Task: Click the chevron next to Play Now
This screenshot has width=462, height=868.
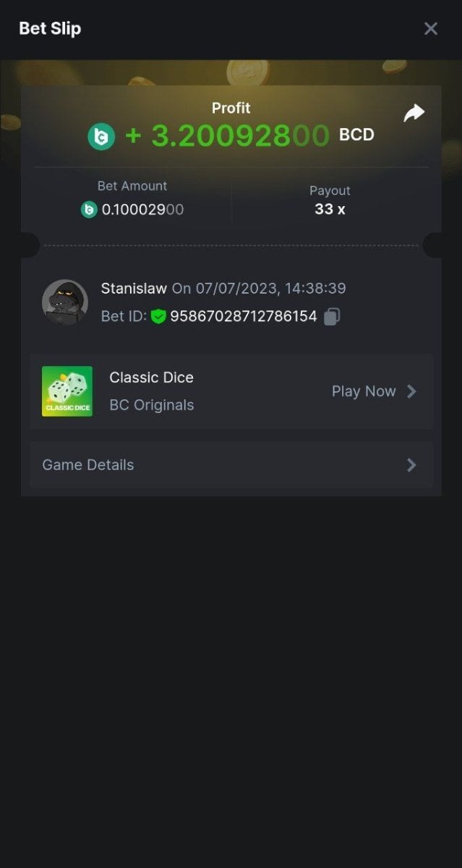Action: click(411, 391)
